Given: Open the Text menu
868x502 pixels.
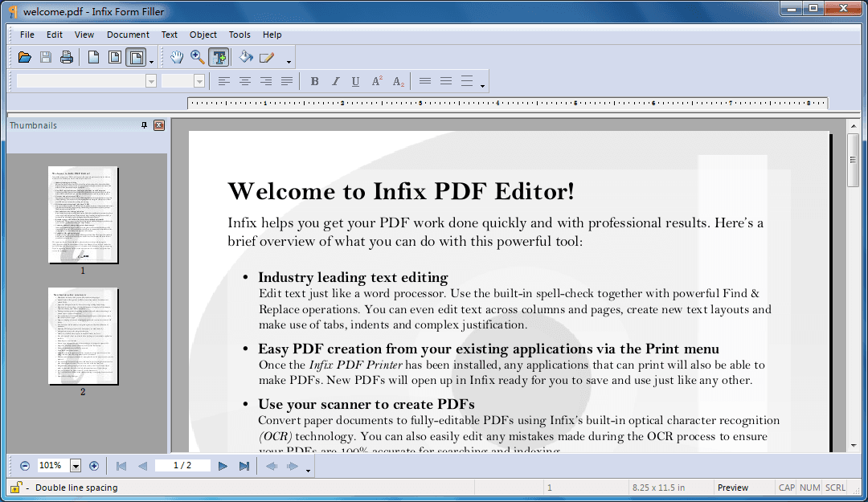Looking at the screenshot, I should coord(169,35).
